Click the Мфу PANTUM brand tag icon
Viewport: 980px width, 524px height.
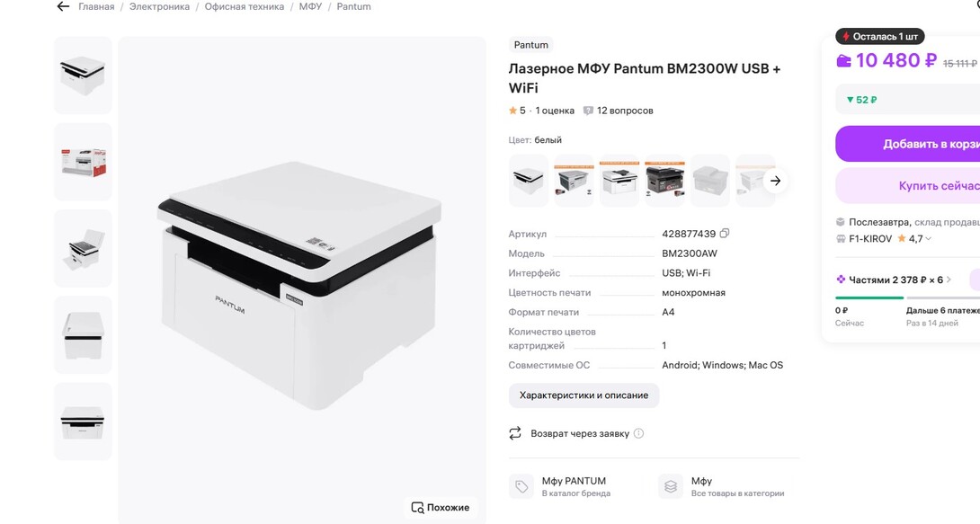tap(521, 486)
